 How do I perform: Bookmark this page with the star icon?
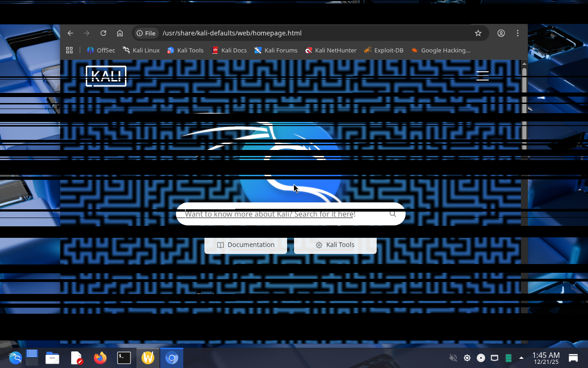[478, 33]
